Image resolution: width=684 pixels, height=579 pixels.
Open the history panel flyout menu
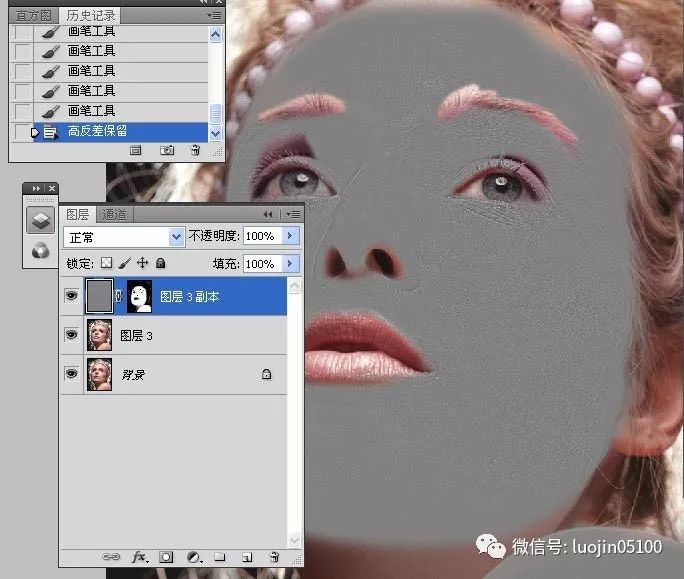pyautogui.click(x=215, y=16)
